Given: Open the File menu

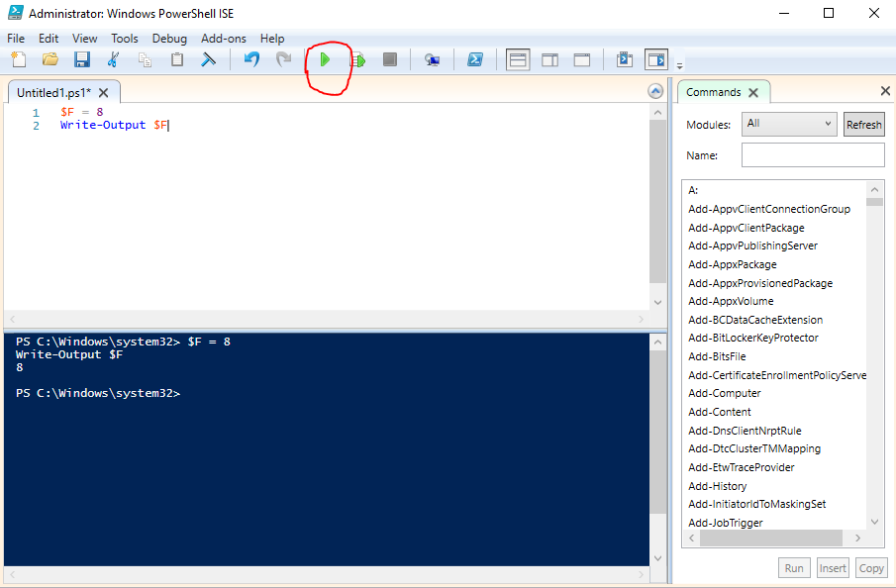Looking at the screenshot, I should (x=16, y=39).
